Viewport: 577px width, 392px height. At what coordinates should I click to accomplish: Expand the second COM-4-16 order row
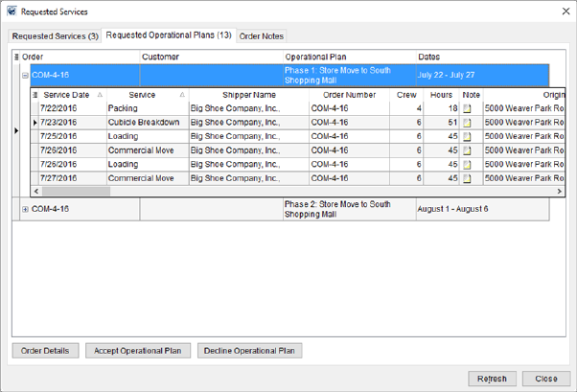(x=26, y=209)
